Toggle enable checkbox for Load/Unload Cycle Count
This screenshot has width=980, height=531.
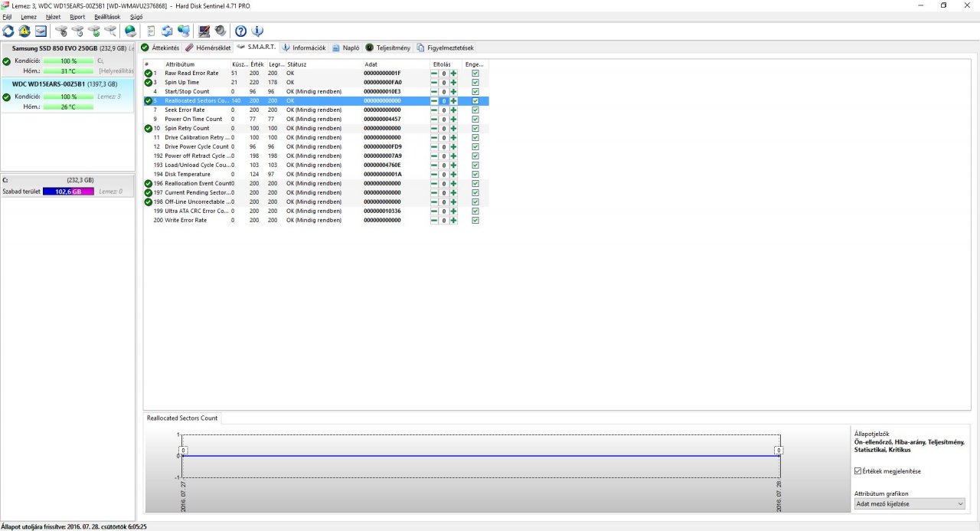click(475, 166)
